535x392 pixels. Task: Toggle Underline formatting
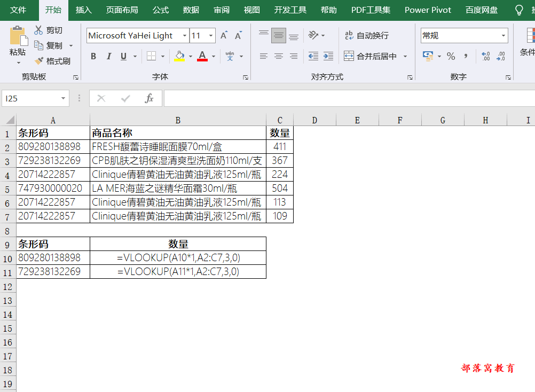point(123,56)
